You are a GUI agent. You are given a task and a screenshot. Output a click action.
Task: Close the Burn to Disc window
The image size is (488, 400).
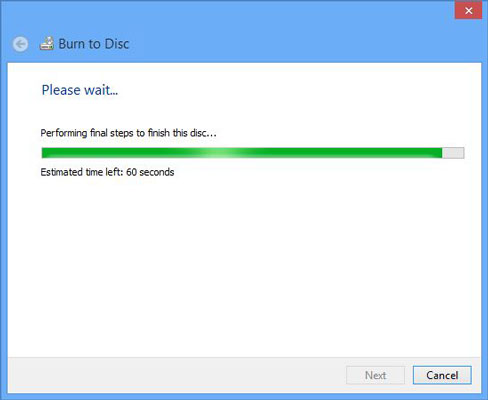(468, 10)
